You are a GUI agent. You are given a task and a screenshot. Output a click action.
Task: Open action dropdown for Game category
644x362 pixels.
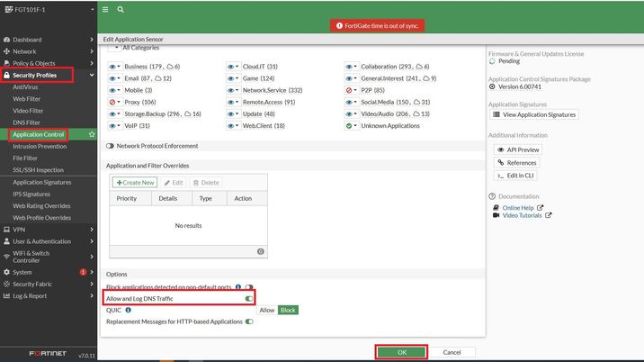coord(233,78)
